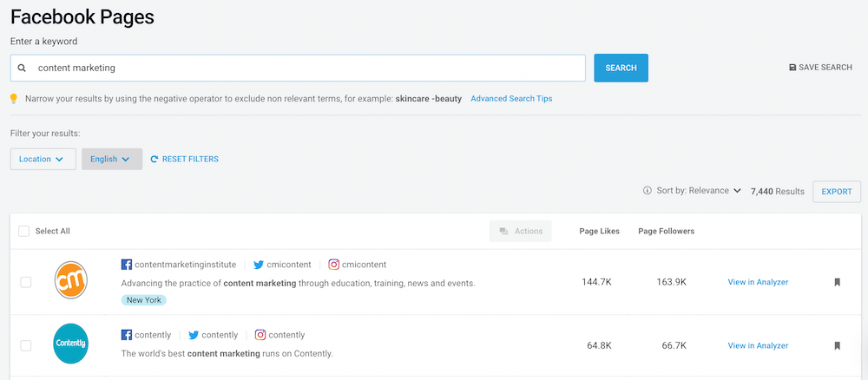Click the lightbulb tip icon

(x=14, y=99)
